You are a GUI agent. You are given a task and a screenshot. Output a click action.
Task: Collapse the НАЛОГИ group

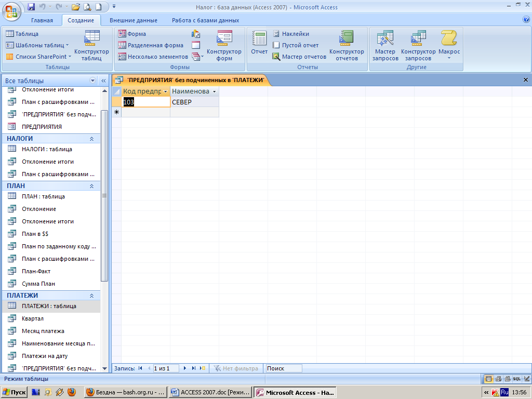[91, 139]
